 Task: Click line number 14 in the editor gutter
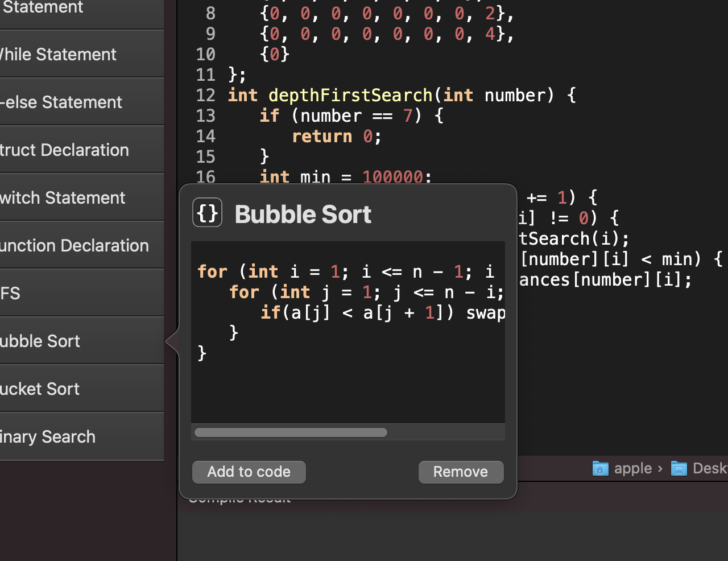coord(206,136)
